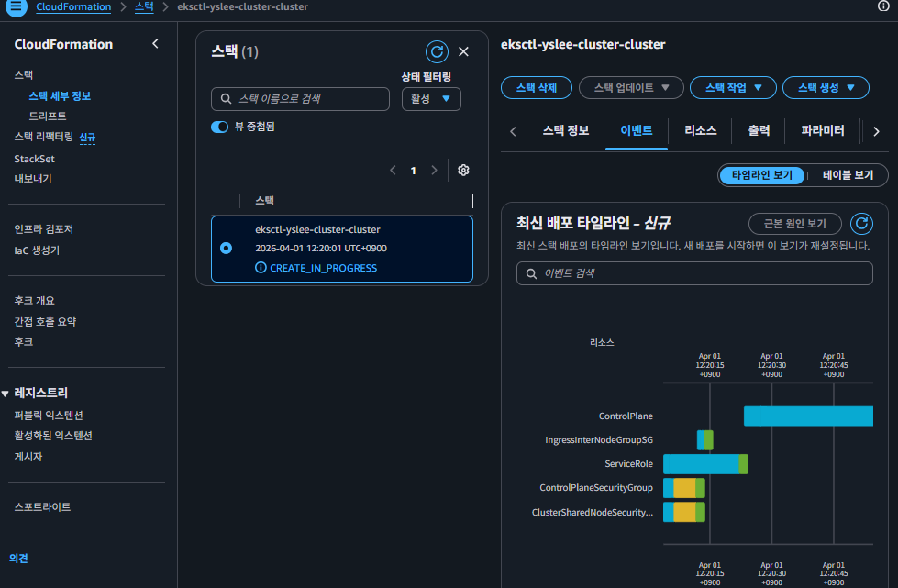Click the IngressInterNodeGroupSG timeline bar
Image resolution: width=898 pixels, height=588 pixels.
(x=705, y=440)
